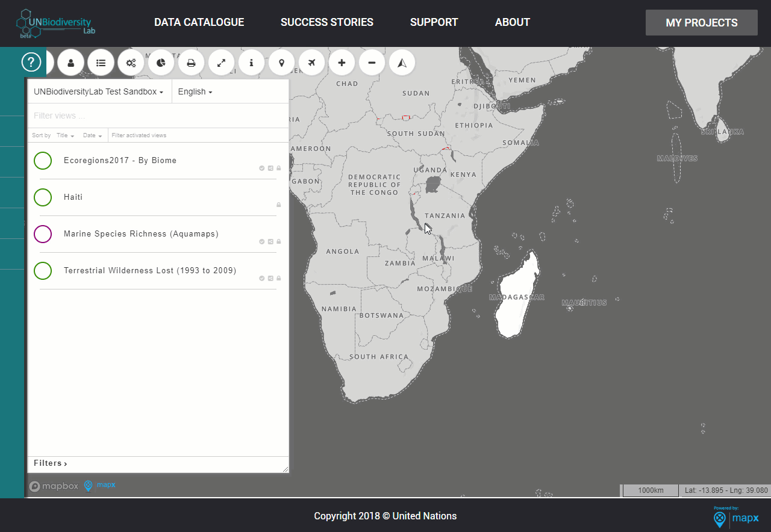771x532 pixels.
Task: Reset map bearing with the north arrow
Action: pos(402,63)
